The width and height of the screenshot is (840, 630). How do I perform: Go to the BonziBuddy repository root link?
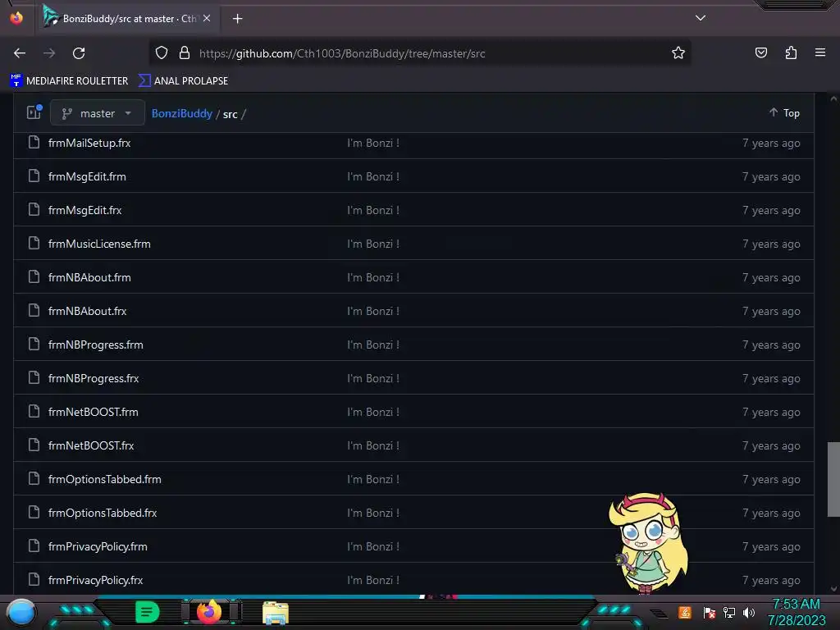point(181,113)
